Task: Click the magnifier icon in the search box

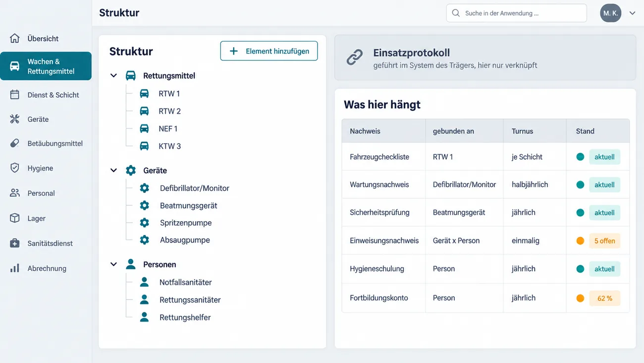Action: click(x=456, y=13)
